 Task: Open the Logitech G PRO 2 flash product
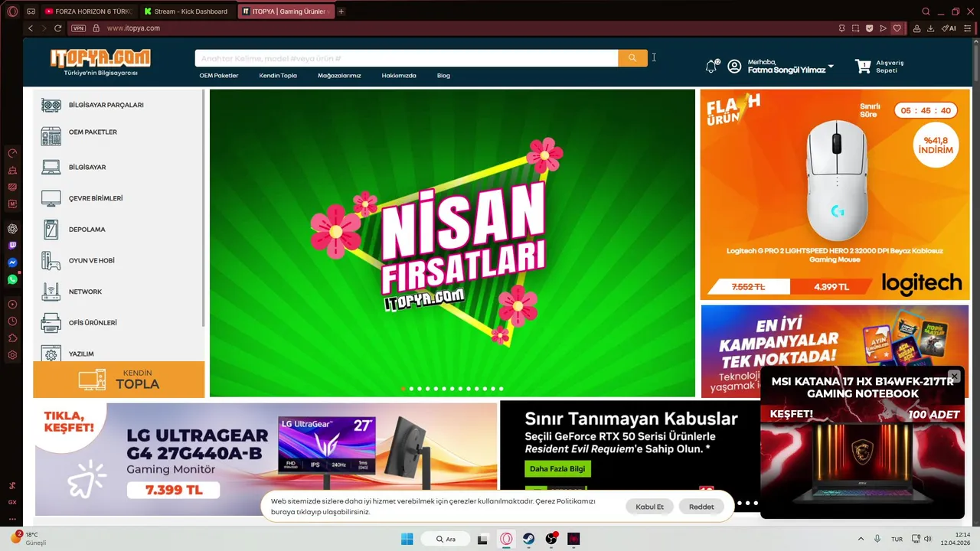[835, 194]
